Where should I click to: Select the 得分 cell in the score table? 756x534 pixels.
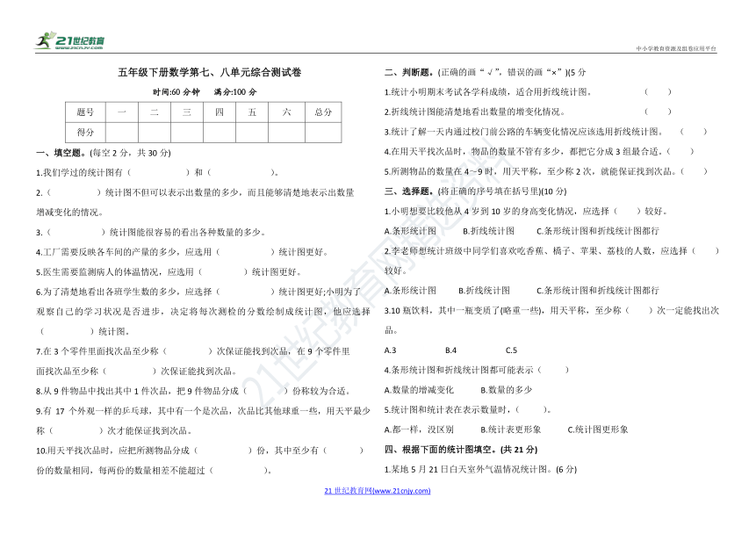click(x=85, y=132)
